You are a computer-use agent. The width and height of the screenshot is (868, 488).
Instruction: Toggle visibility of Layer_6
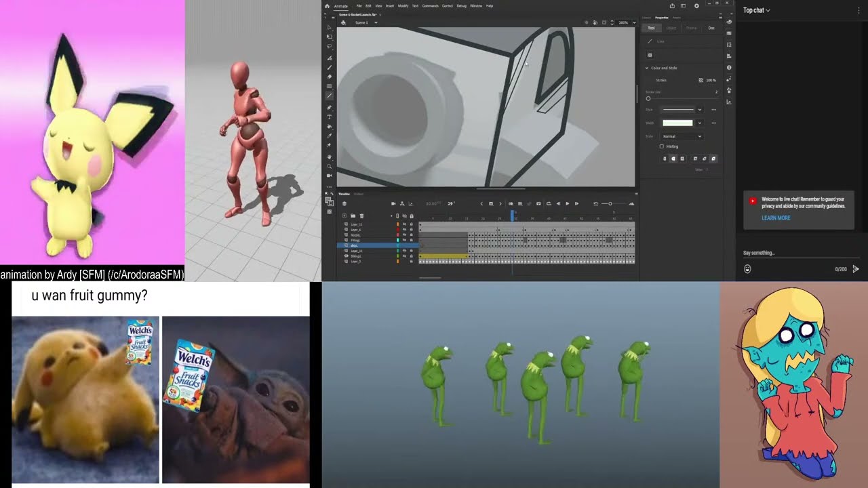point(404,230)
